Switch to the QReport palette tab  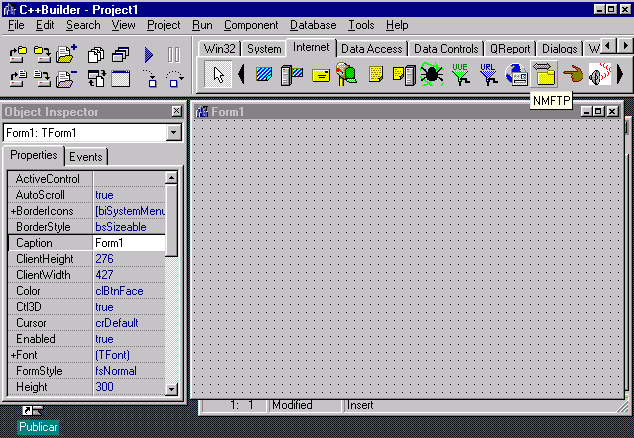[510, 49]
